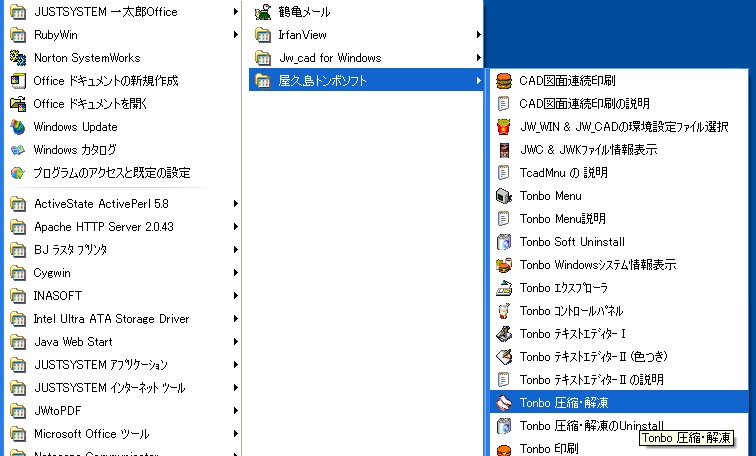The width and height of the screenshot is (756, 456).
Task: Click the JW_WIN & JW_CADの環境設定ファイル選択 icon
Action: pyautogui.click(x=503, y=127)
